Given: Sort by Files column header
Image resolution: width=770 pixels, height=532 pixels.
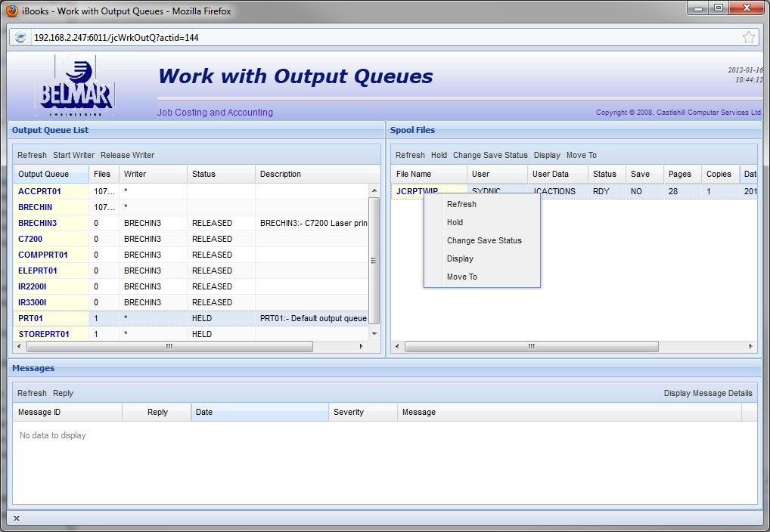Looking at the screenshot, I should pos(104,175).
